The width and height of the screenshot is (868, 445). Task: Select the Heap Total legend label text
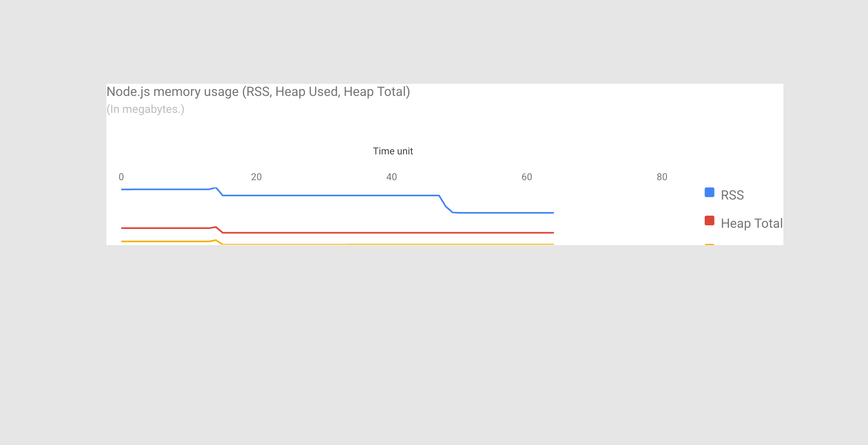coord(751,223)
